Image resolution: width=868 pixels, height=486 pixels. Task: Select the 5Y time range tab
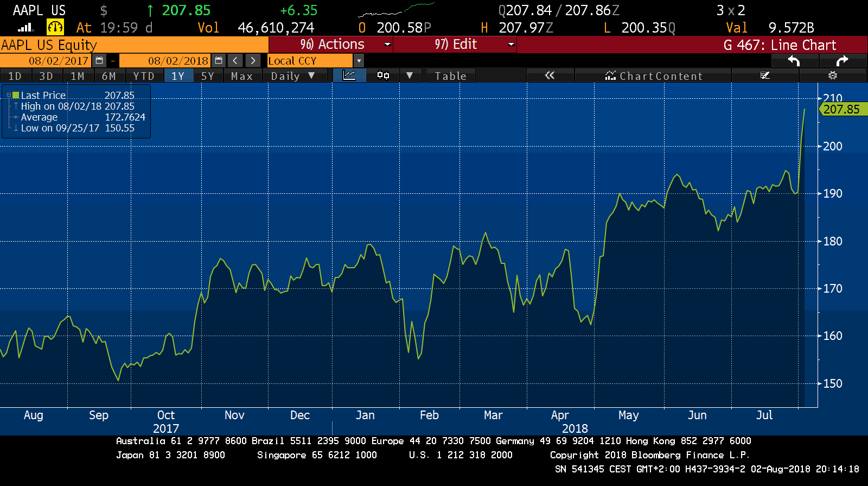208,76
